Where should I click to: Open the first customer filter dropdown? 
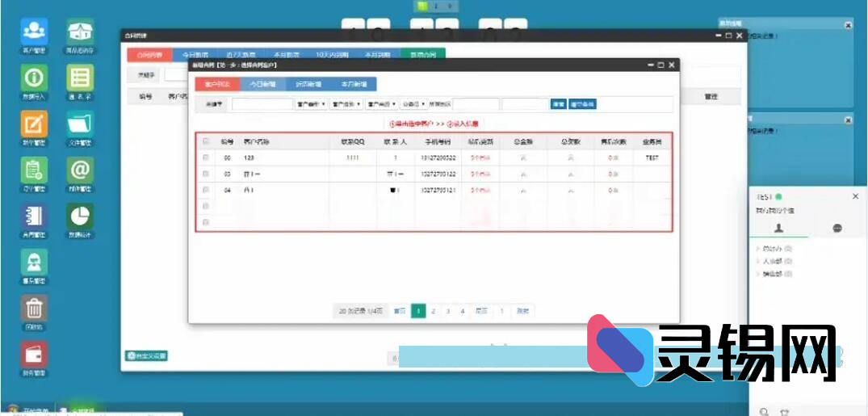coord(312,104)
